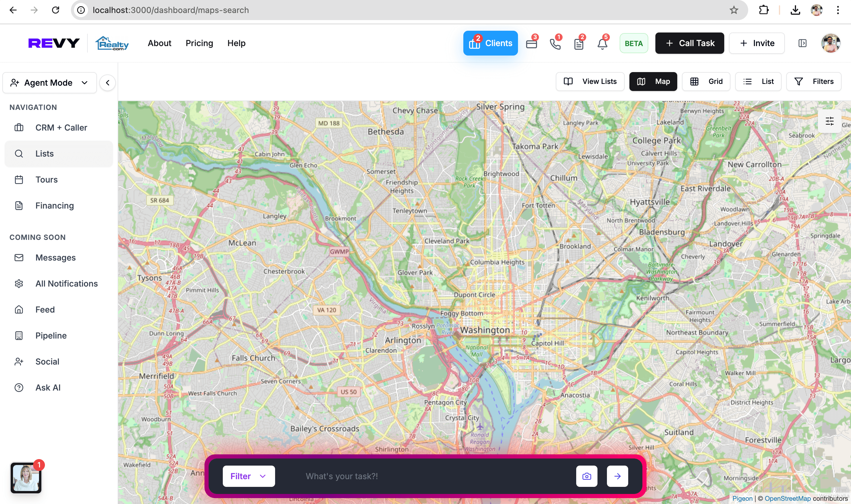
Task: Click the "What's your task?!" input field
Action: click(425, 476)
